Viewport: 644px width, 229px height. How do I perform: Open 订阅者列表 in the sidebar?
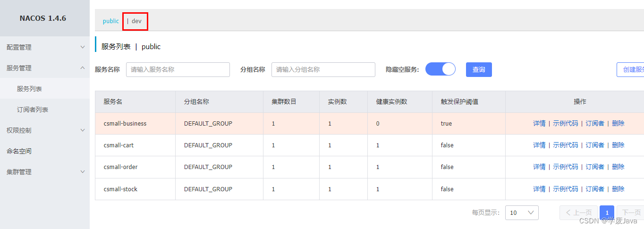33,110
